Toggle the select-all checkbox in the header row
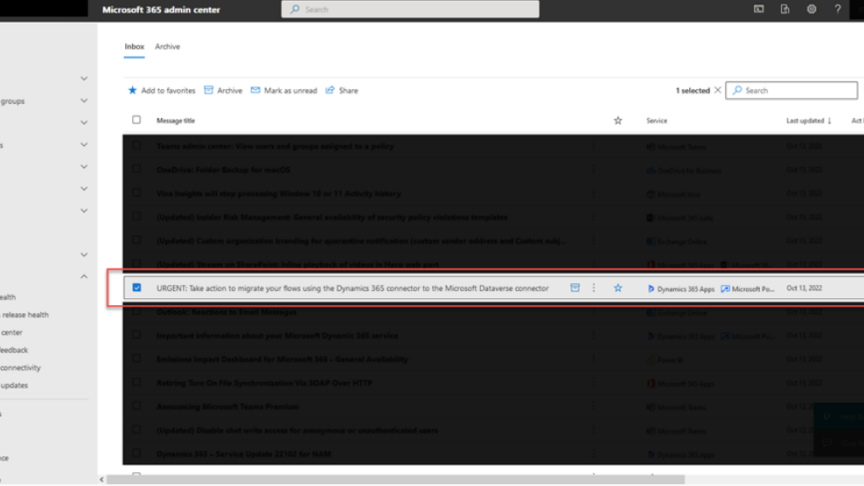The height and width of the screenshot is (486, 864). pos(136,120)
